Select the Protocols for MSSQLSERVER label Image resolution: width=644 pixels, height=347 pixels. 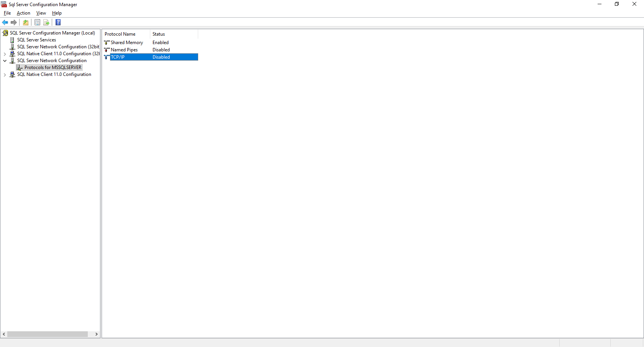(x=53, y=67)
